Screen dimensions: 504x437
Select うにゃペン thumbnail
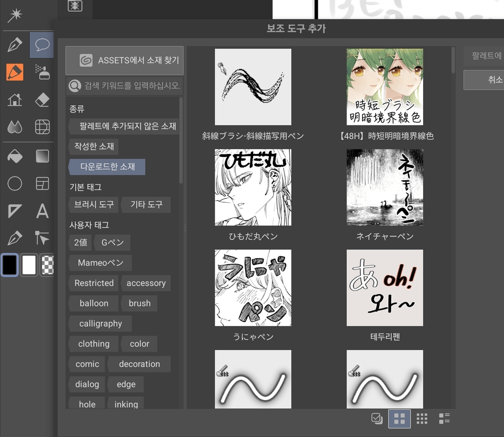pos(253,288)
